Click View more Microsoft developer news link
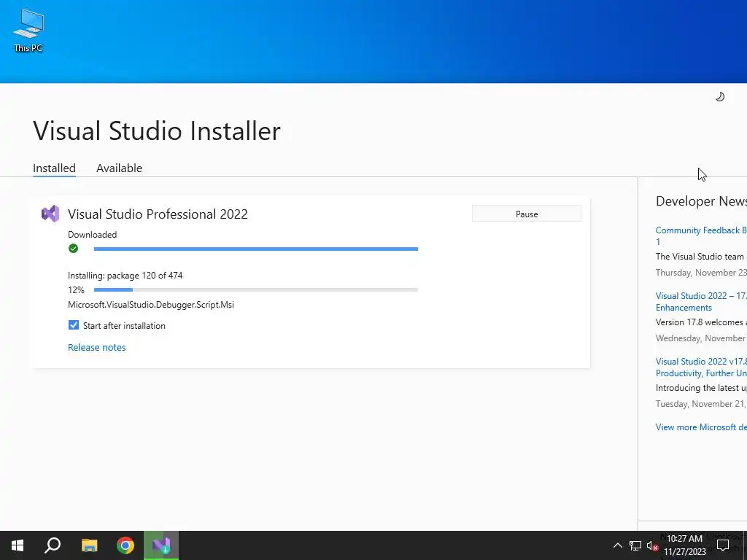 (701, 427)
